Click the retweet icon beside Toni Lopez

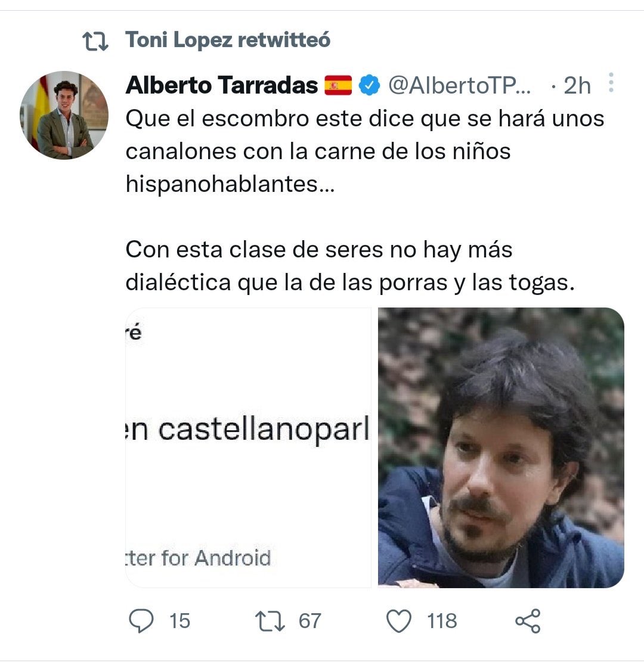coord(95,41)
